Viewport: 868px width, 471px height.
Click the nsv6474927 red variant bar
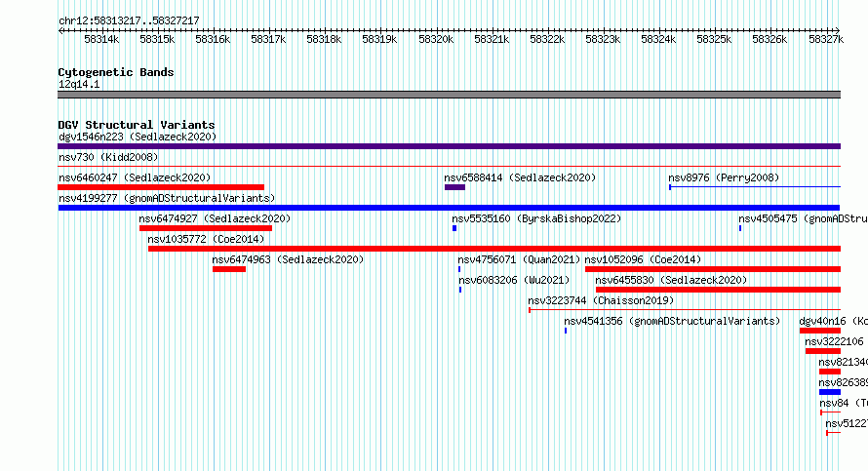(206, 228)
